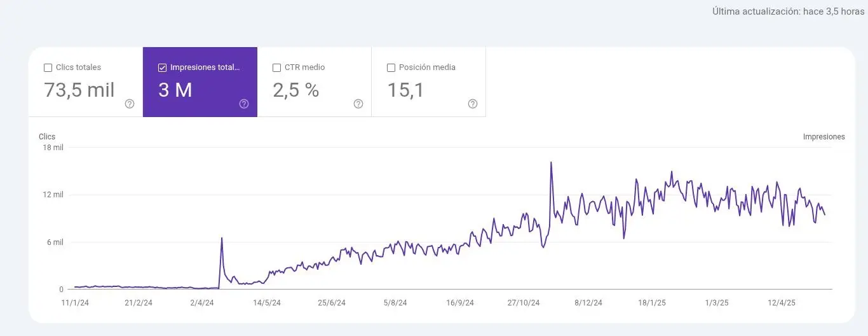Screen dimensions: 868x336
Task: Open help icon on Clics totales card
Action: (x=130, y=104)
